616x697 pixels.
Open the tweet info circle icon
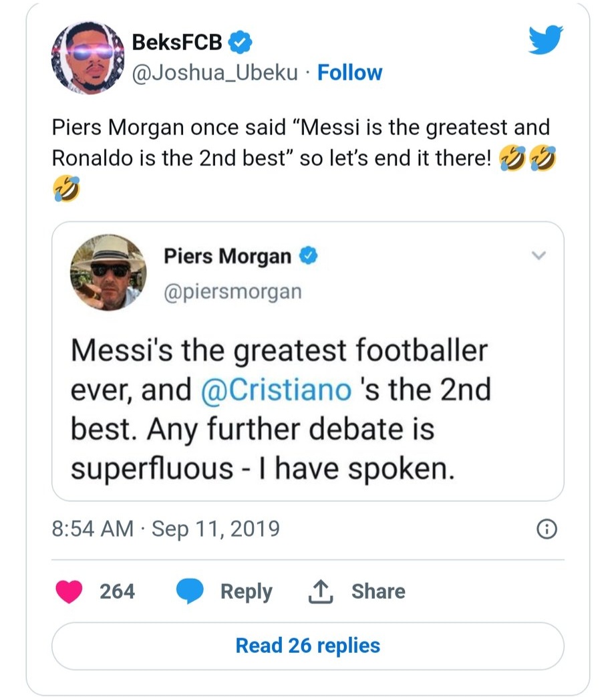click(546, 530)
